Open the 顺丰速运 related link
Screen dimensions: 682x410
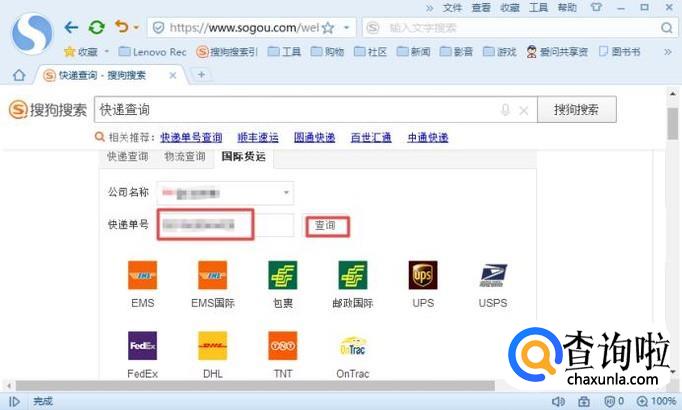258,137
